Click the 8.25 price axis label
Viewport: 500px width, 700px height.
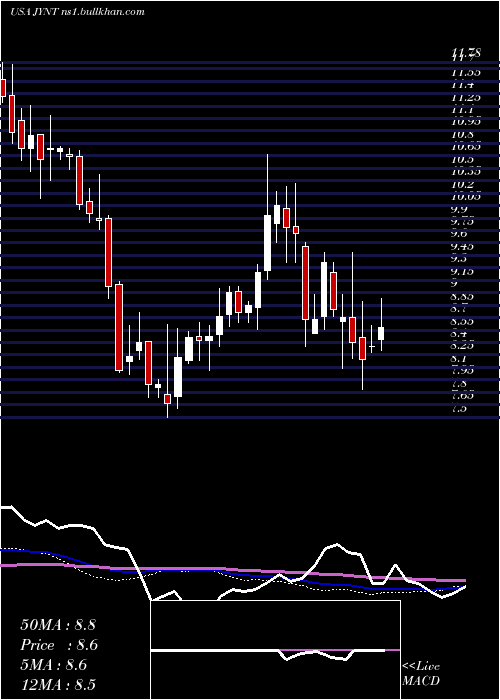462,346
